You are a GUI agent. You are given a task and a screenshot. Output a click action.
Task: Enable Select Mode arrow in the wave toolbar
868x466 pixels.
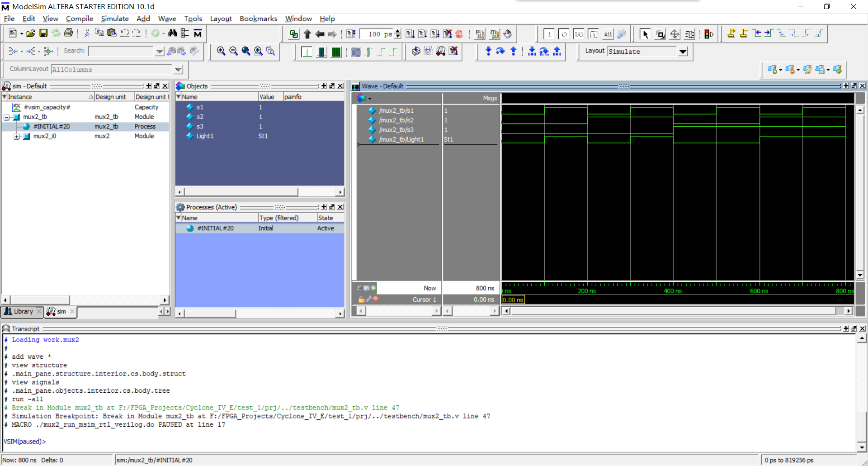point(645,34)
